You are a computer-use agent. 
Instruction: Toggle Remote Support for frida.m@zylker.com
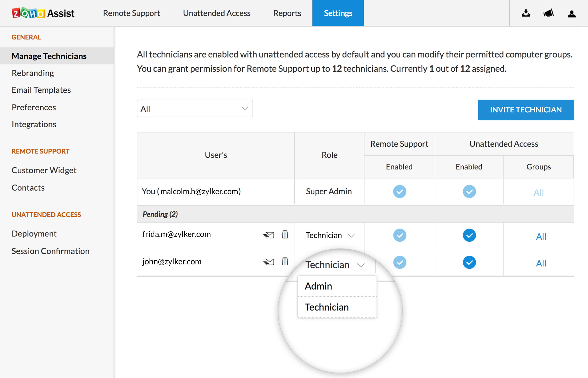(399, 235)
